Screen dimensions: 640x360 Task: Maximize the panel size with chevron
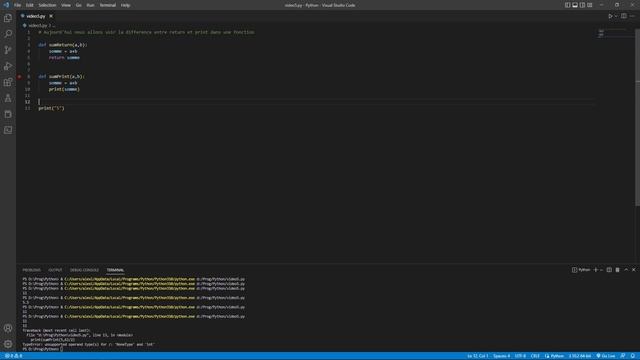coord(626,270)
